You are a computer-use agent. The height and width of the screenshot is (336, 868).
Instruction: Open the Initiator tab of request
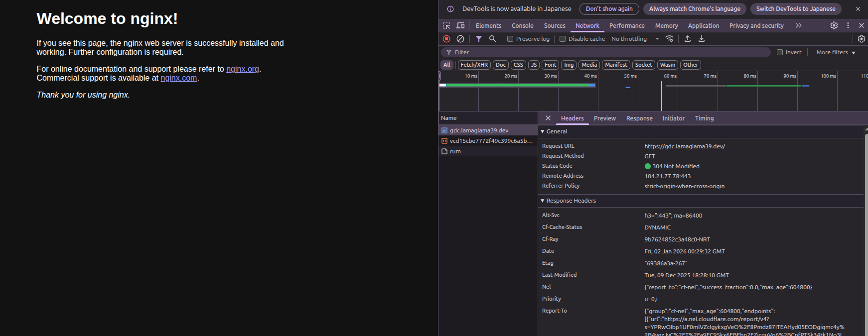(674, 118)
